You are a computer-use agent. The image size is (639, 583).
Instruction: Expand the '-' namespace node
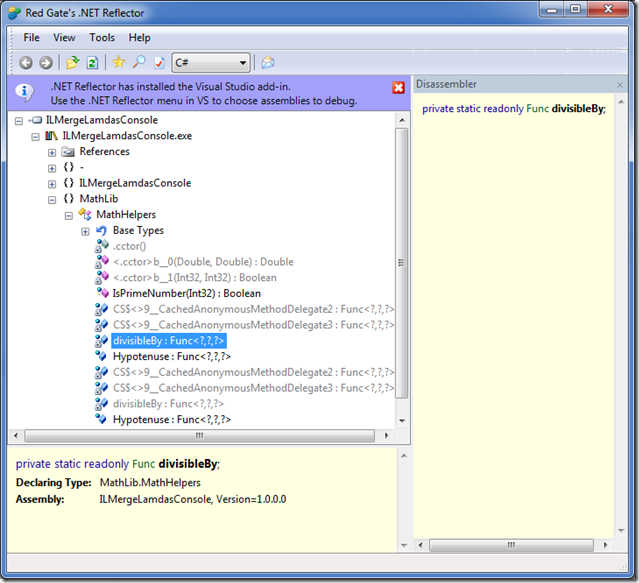coord(52,168)
